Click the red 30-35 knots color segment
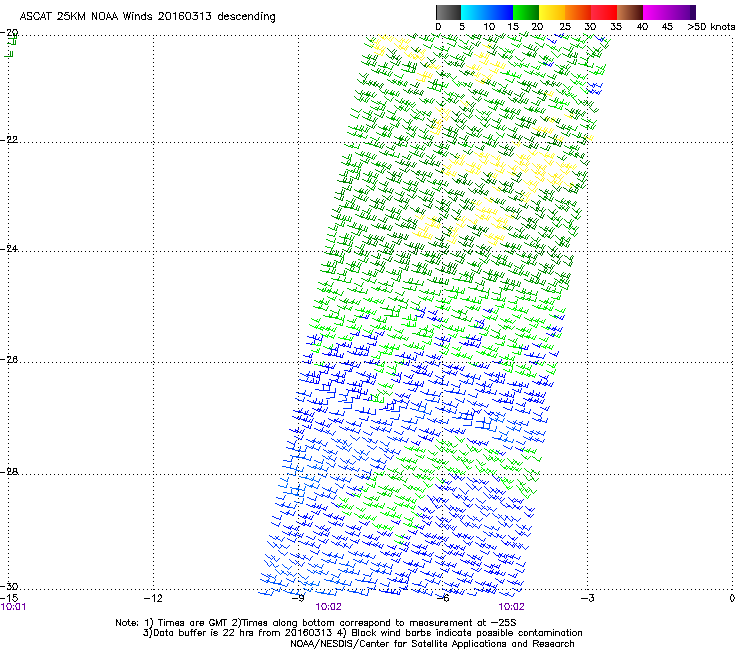Screen dimensions: 740x650 [x=604, y=12]
